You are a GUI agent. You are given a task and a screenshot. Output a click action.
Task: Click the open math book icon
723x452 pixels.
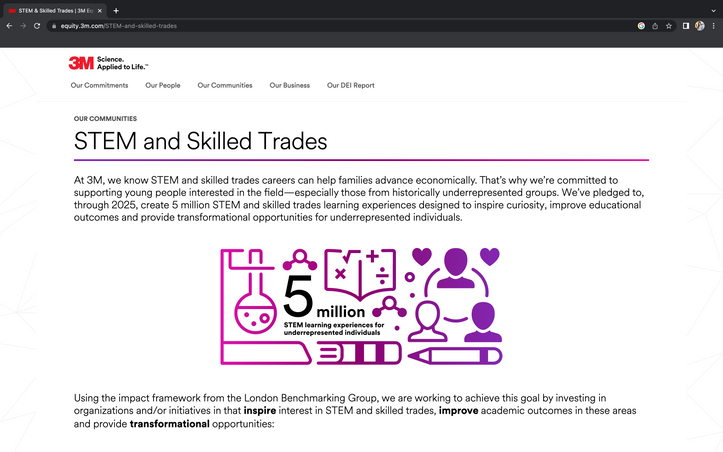[x=360, y=274]
